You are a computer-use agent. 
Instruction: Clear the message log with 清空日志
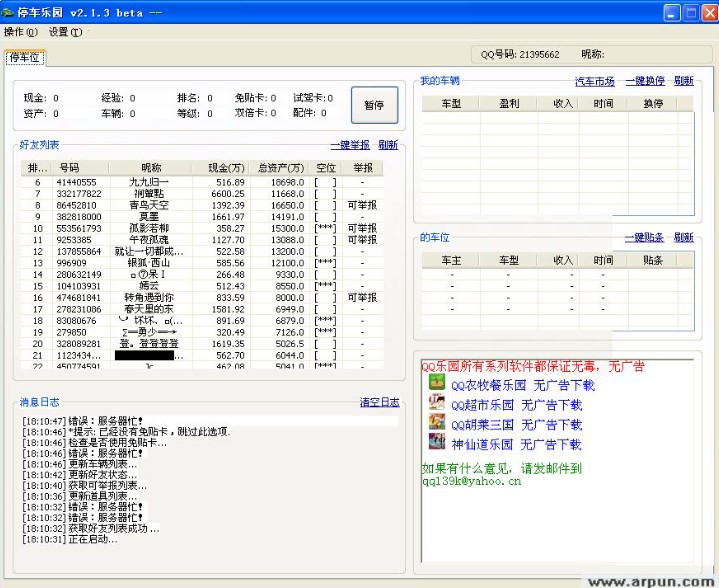click(379, 402)
